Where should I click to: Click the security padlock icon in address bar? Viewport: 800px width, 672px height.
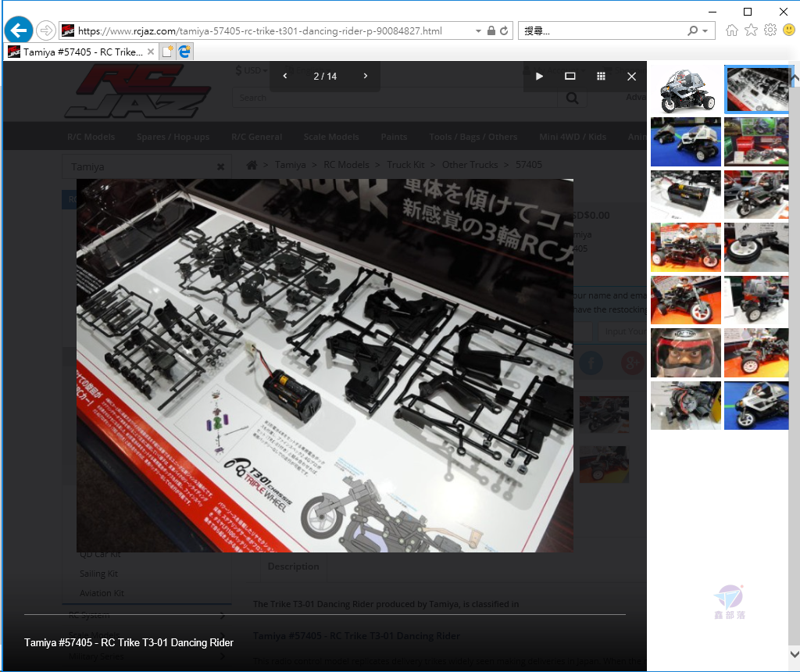pyautogui.click(x=491, y=30)
